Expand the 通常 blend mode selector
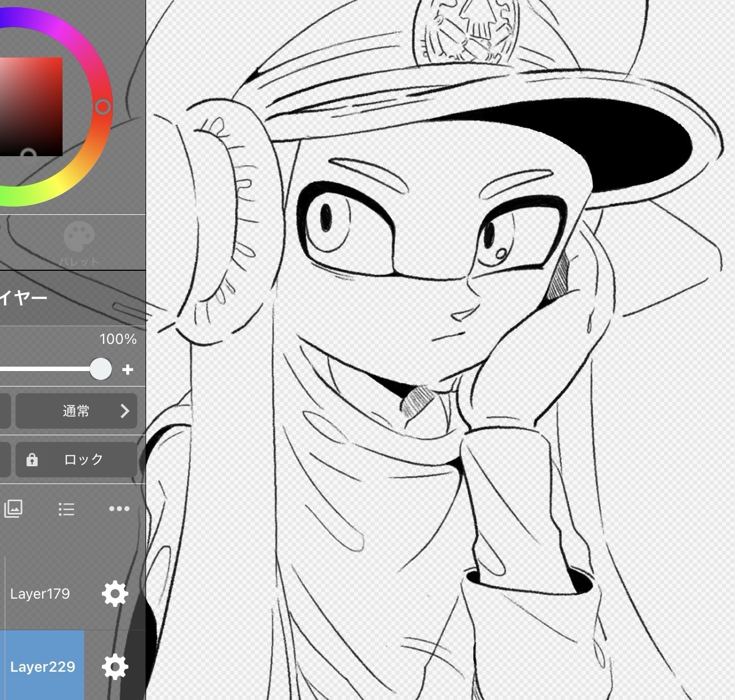This screenshot has height=700, width=735. click(x=76, y=411)
